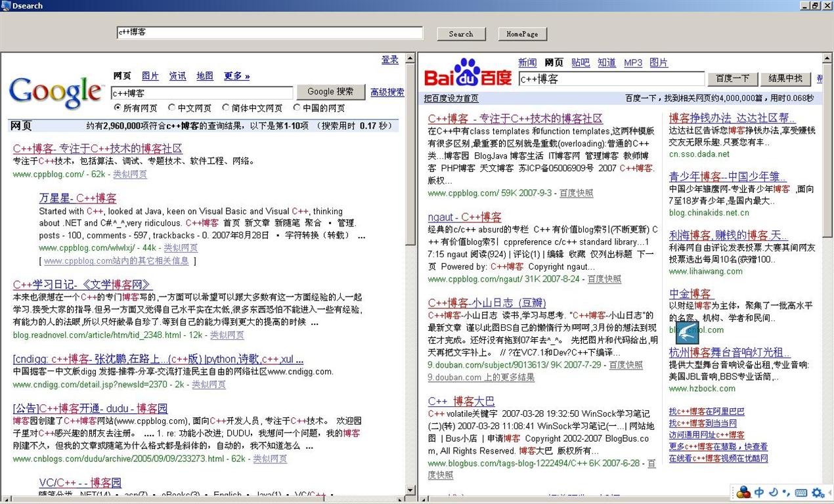Screen dimensions: 834x504
Task: Open Baidu 贴吧 tab
Action: pyautogui.click(x=581, y=62)
